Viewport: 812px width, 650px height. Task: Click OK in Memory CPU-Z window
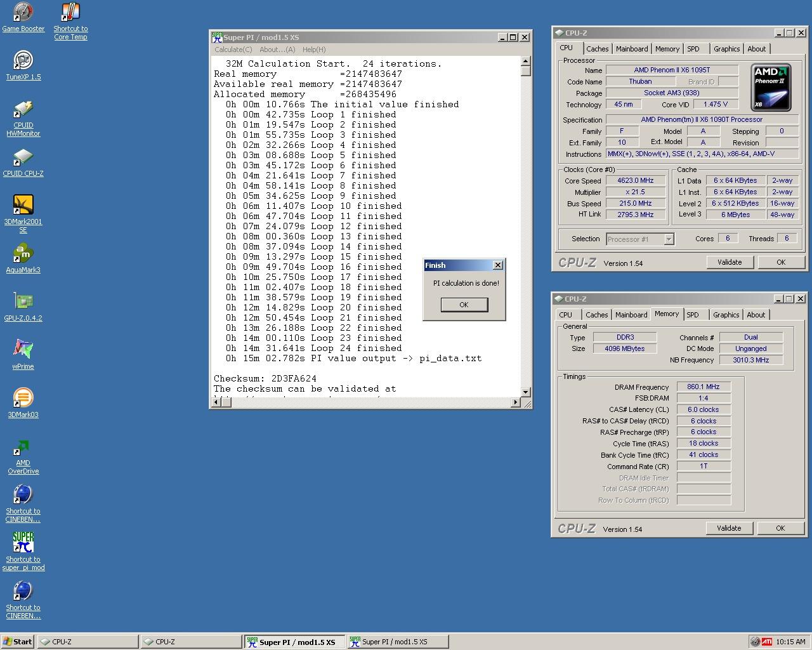[780, 528]
